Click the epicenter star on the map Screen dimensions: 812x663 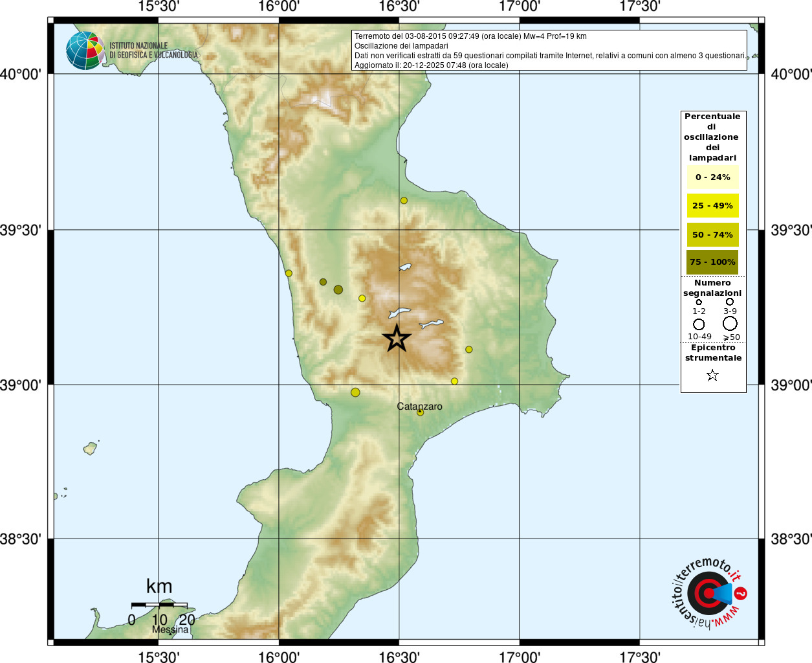click(397, 338)
